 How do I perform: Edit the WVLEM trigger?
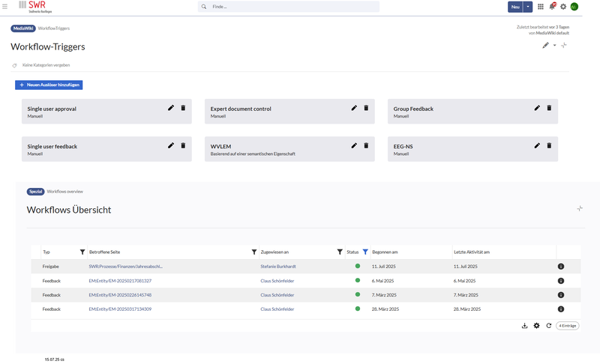(x=354, y=145)
